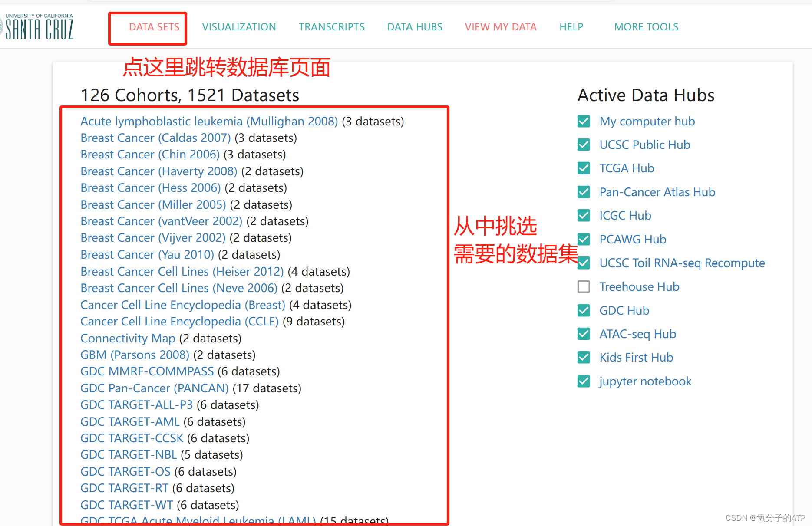The width and height of the screenshot is (812, 526).
Task: Open the Kids First Hub link
Action: coord(636,357)
